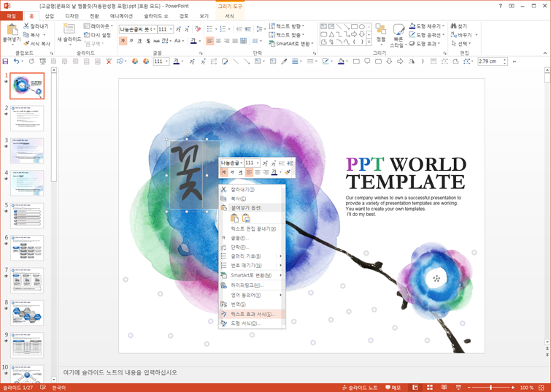Click Format Painter (서식 복사) in ribbon
This screenshot has height=392, width=551.
(x=36, y=44)
